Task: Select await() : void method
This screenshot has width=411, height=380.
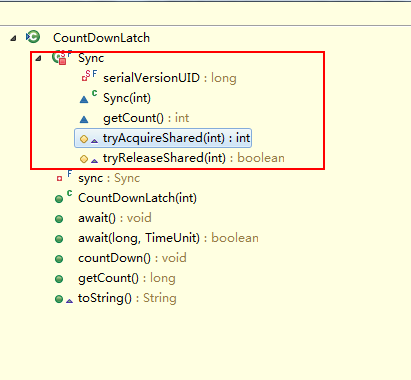Action: pyautogui.click(x=115, y=218)
